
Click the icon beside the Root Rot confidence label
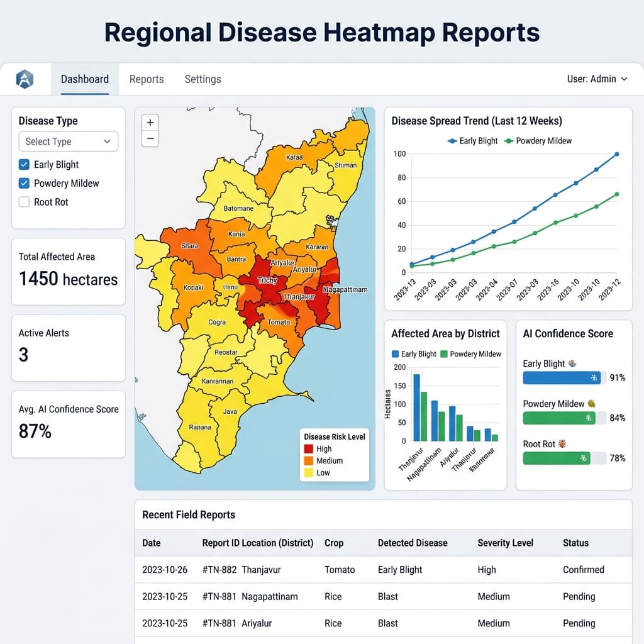pos(562,443)
